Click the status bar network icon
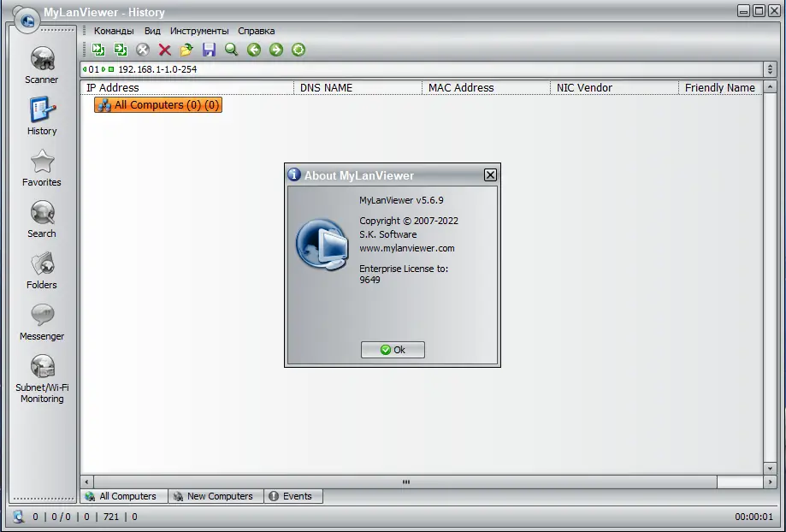 click(19, 517)
